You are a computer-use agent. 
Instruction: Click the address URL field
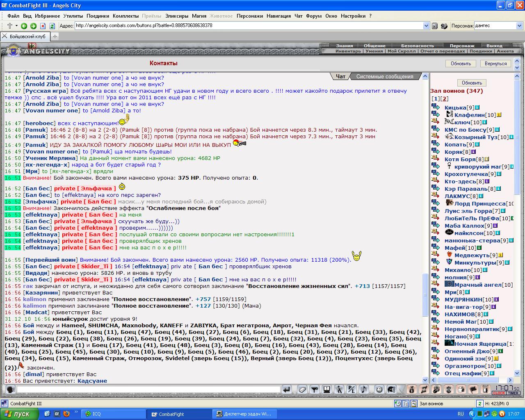click(249, 25)
